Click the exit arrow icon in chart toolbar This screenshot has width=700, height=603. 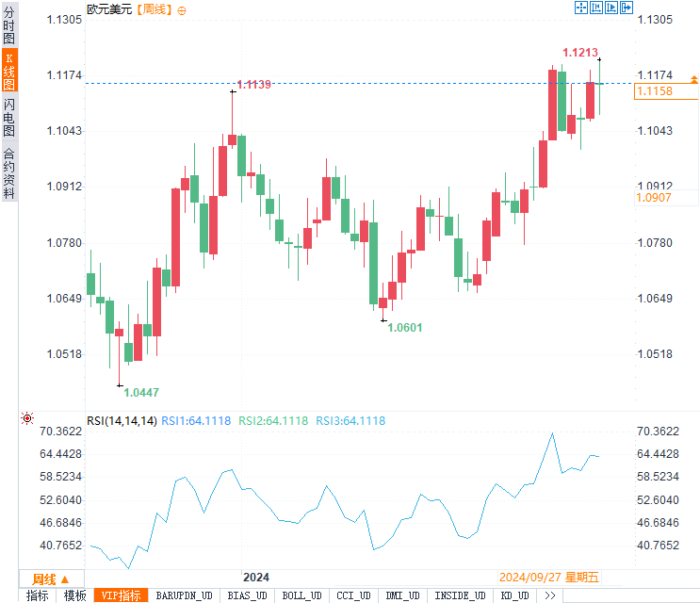[x=627, y=8]
